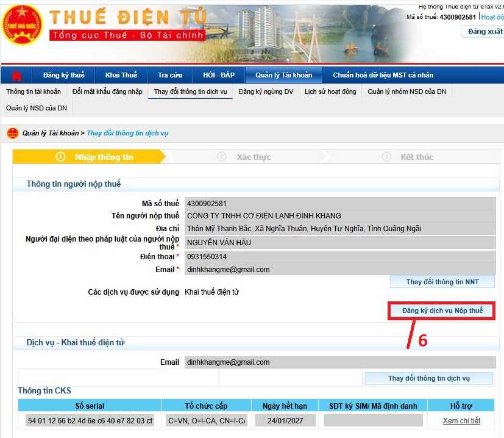Click Khai thuế điện tử service text
This screenshot has width=504, height=438.
pyautogui.click(x=212, y=292)
